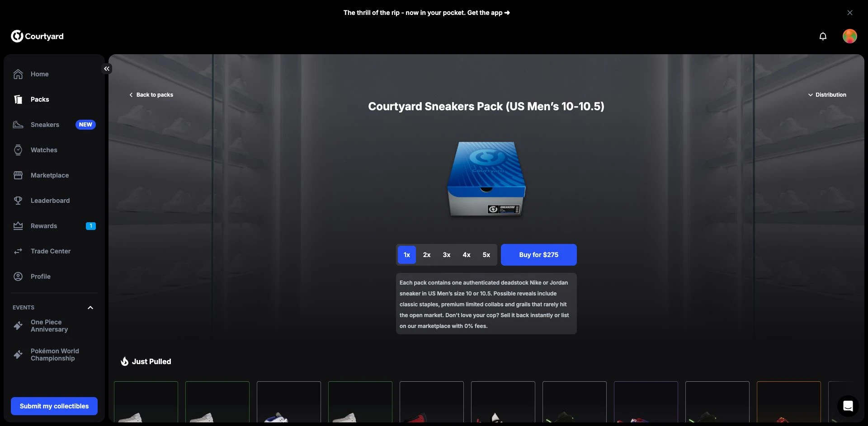Collapse the sidebar with double chevron
This screenshot has width=868, height=426.
(x=107, y=69)
